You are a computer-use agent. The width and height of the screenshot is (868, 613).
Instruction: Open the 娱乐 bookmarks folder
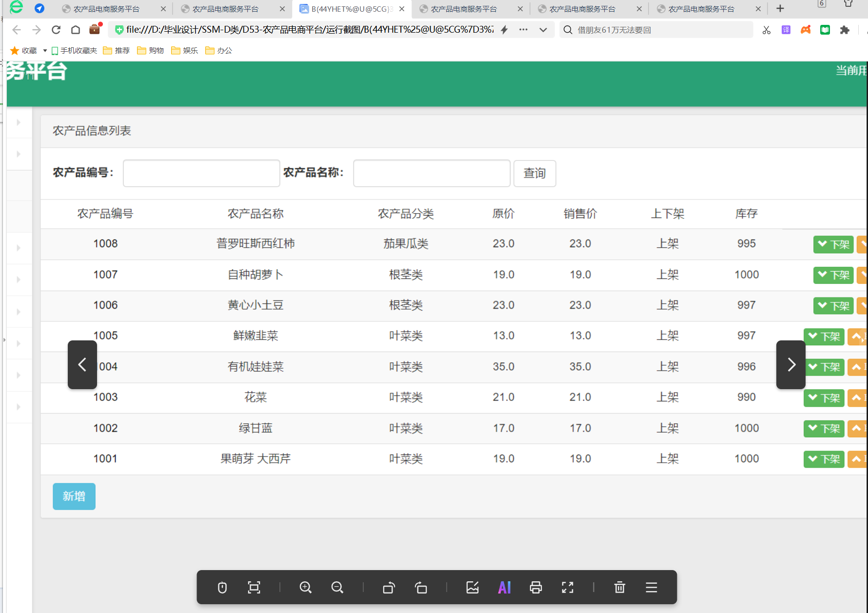(185, 50)
